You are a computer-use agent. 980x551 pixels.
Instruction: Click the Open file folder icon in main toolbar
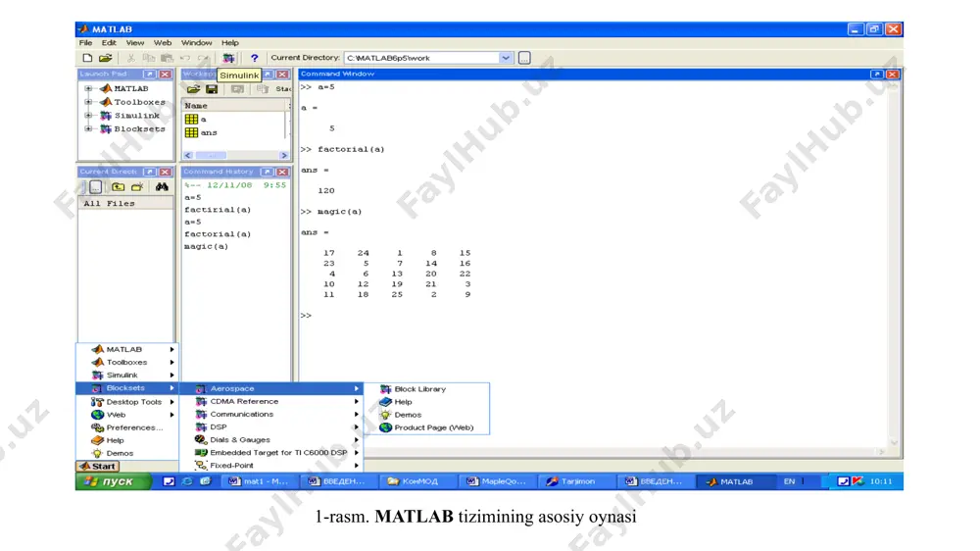pos(106,58)
